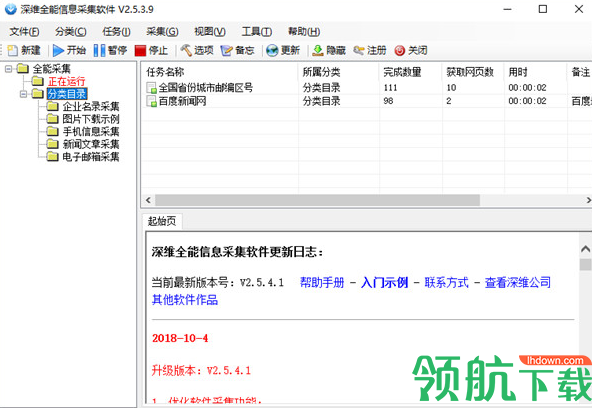The image size is (592, 408).
Task: Click folder icon of 手机信息采集
Action: pyautogui.click(x=52, y=131)
